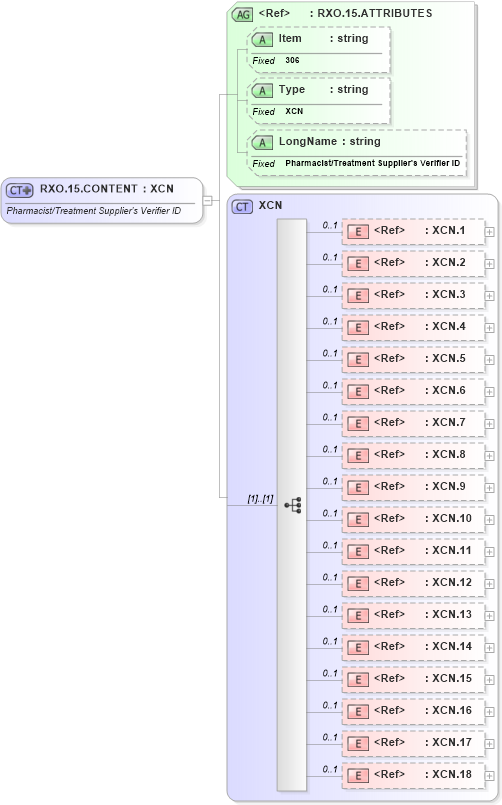502x805 pixels.
Task: Collapse the RXO.15.CONTENT node
Action: (207, 201)
